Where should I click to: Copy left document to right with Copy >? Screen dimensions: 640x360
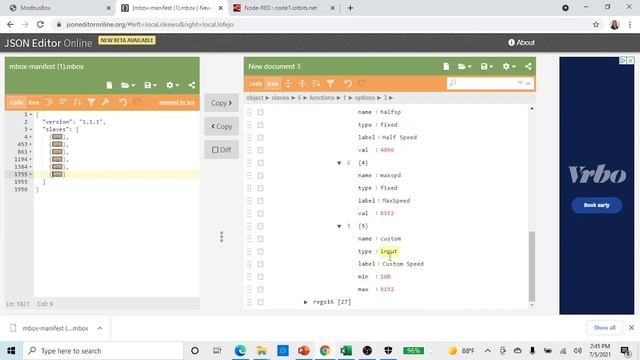(221, 103)
